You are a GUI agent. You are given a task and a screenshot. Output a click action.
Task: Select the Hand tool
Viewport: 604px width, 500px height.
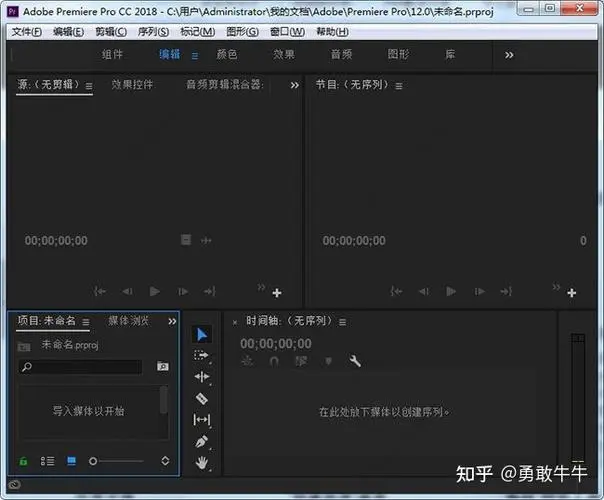click(x=201, y=463)
